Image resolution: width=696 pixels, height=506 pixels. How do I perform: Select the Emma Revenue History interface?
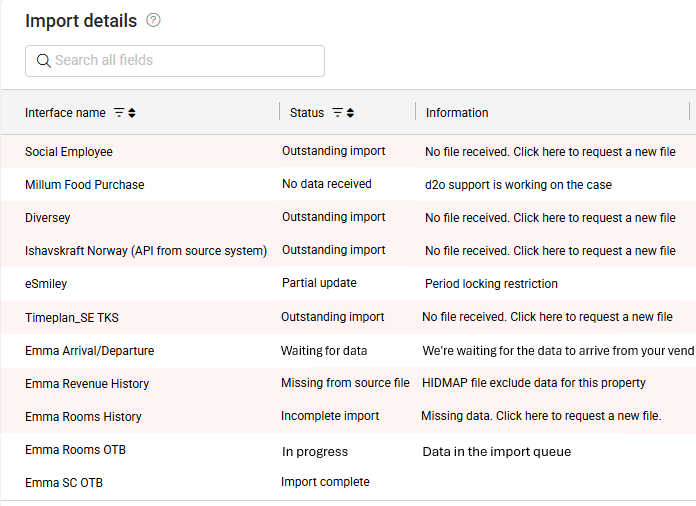click(87, 383)
